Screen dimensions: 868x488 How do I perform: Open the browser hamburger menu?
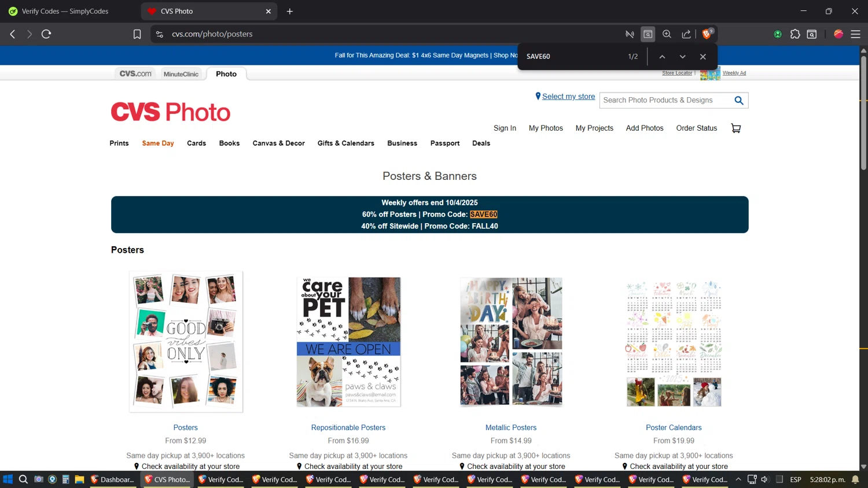[855, 34]
